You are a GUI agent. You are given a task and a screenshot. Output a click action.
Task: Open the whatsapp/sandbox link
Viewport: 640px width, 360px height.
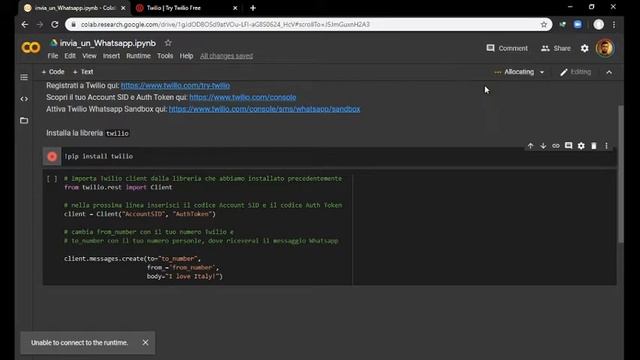click(264, 109)
